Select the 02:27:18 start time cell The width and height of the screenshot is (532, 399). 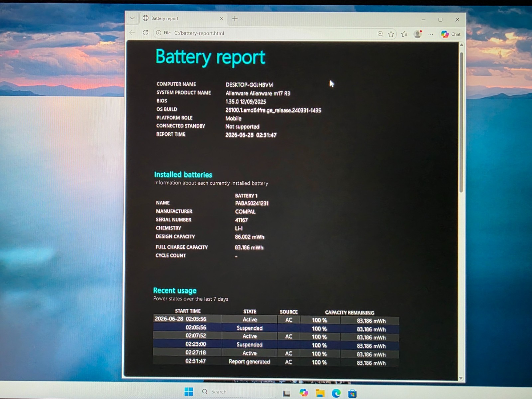pos(187,352)
